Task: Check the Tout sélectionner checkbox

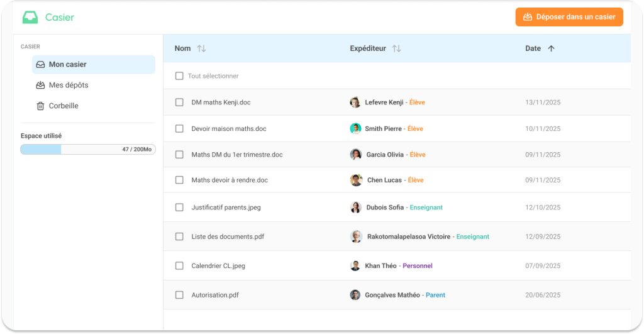Action: (179, 76)
